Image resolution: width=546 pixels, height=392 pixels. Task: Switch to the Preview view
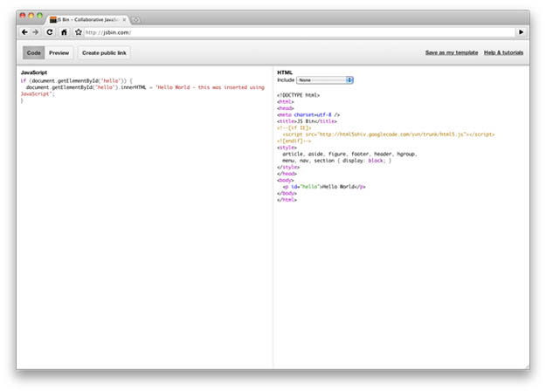(59, 53)
